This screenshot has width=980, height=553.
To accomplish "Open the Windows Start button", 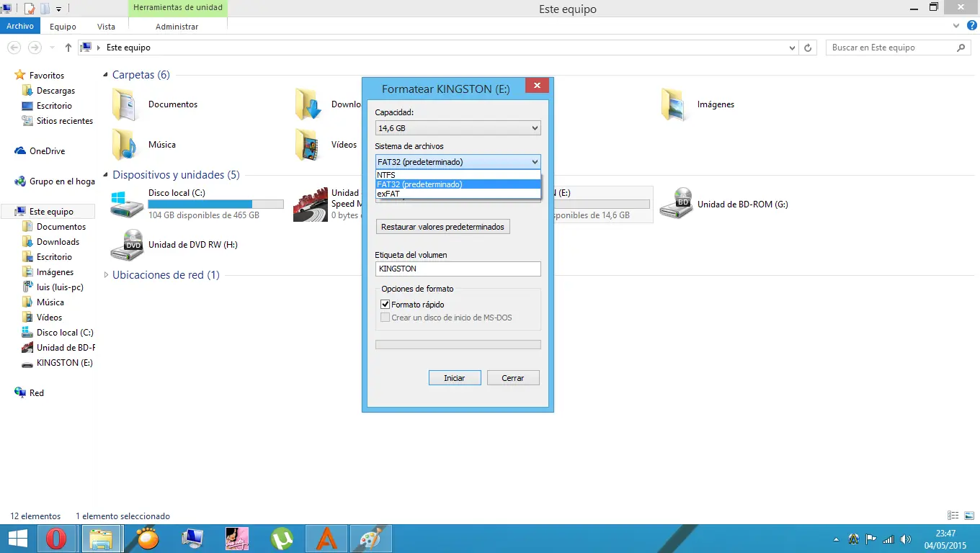I will pos(17,539).
